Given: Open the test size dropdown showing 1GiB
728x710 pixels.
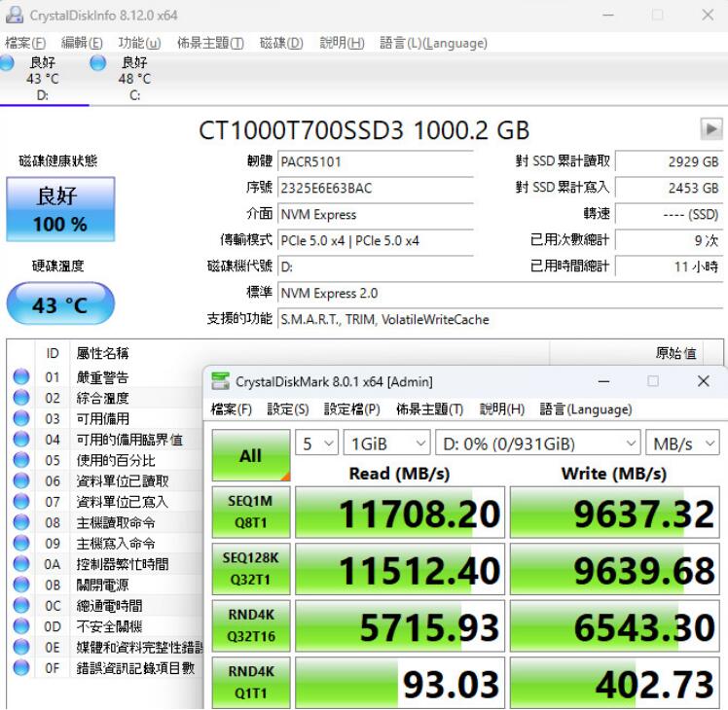Looking at the screenshot, I should pyautogui.click(x=386, y=444).
